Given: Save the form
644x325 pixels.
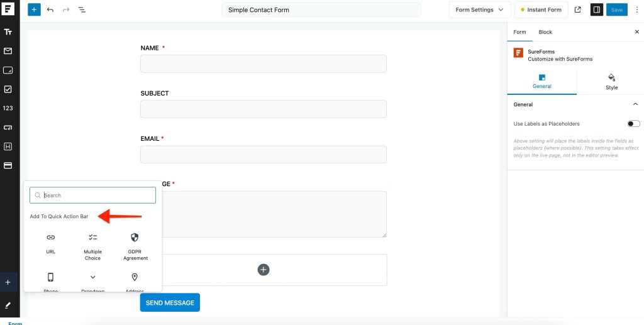Looking at the screenshot, I should click(616, 10).
